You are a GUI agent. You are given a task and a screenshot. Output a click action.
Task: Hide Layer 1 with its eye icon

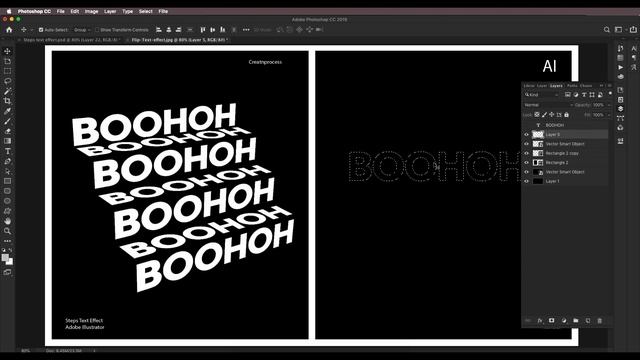[x=527, y=181]
